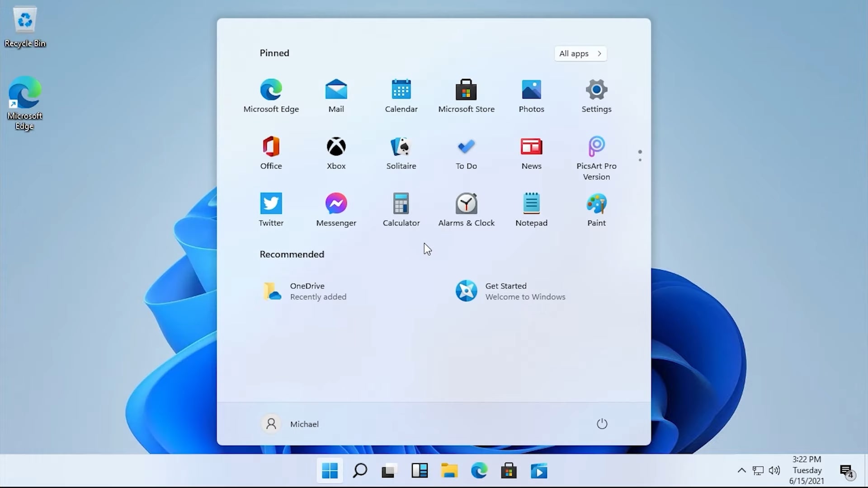Image resolution: width=868 pixels, height=488 pixels.
Task: Open system tray notification center
Action: [x=847, y=470]
